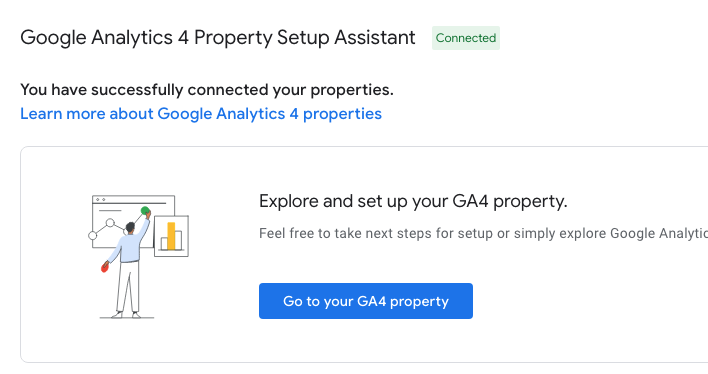The width and height of the screenshot is (708, 374).
Task: Click the middle white node of the line graph
Action: tap(110, 223)
